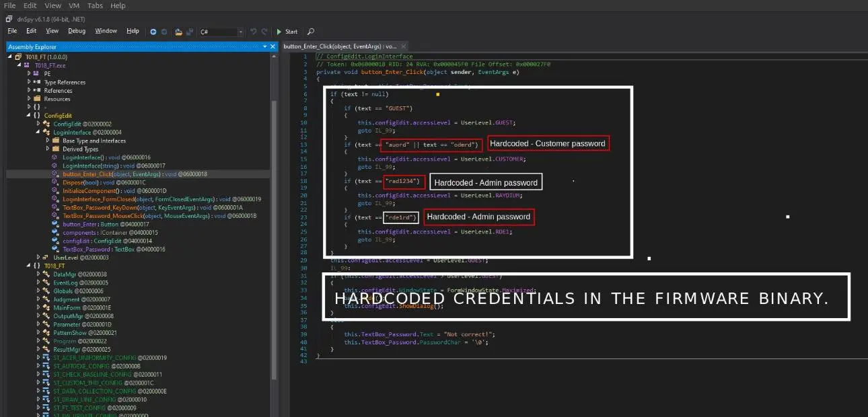Click the Navigate Backward arrow icon
The width and height of the screenshot is (868, 417).
point(153,32)
